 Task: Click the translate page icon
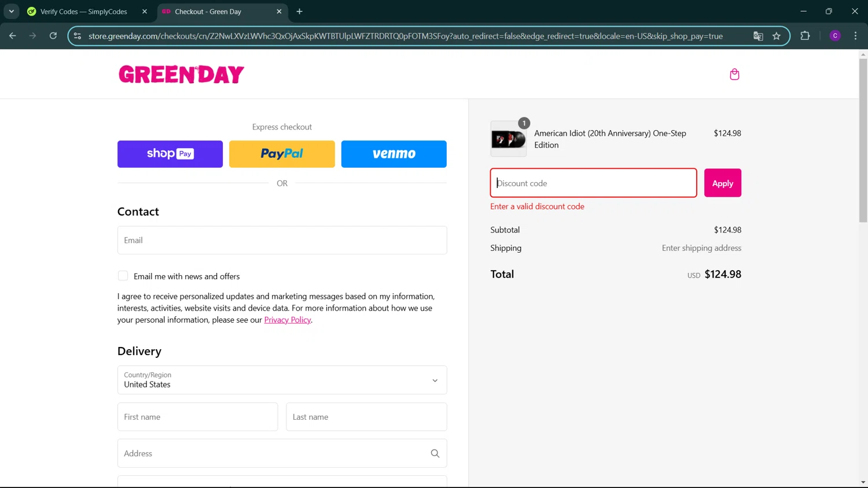click(x=758, y=36)
